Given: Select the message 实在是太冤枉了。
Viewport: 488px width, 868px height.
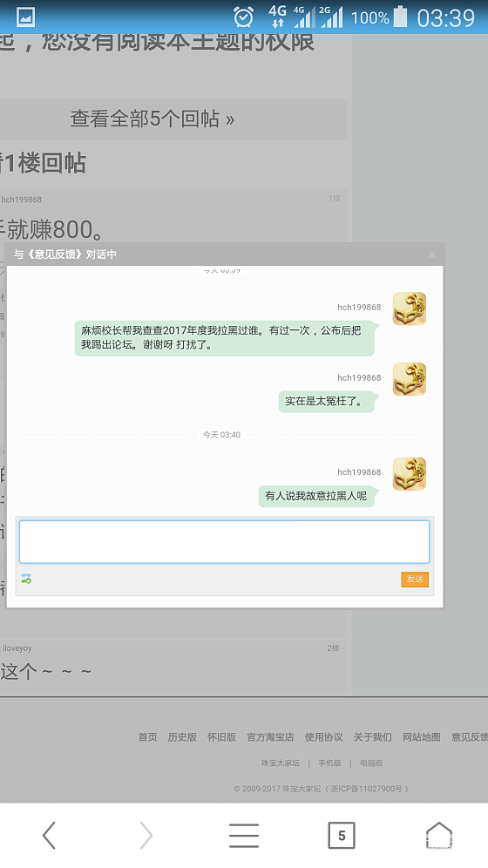Looking at the screenshot, I should click(327, 402).
